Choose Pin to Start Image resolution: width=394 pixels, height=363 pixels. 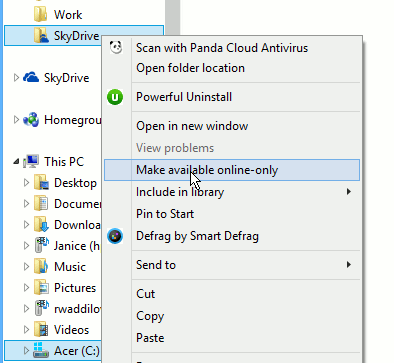tap(232, 214)
